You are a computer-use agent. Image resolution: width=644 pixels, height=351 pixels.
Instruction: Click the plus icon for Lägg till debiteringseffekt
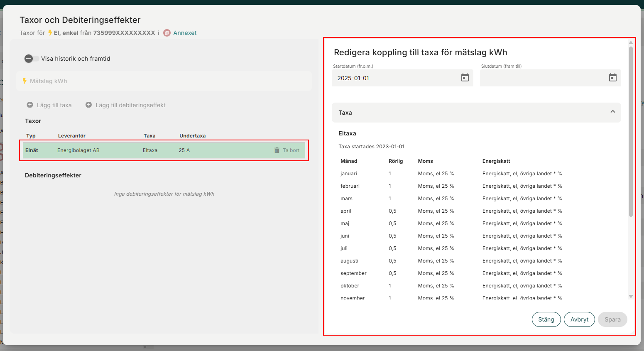(88, 105)
